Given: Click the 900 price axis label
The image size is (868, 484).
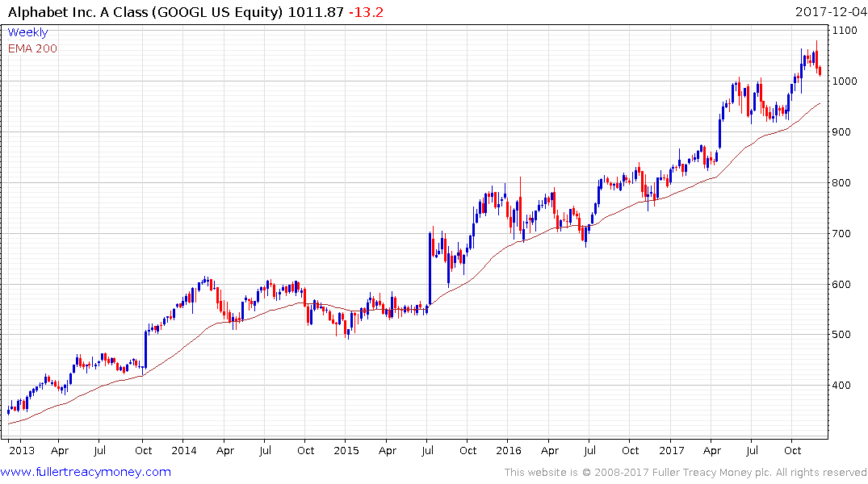Looking at the screenshot, I should pos(842,132).
